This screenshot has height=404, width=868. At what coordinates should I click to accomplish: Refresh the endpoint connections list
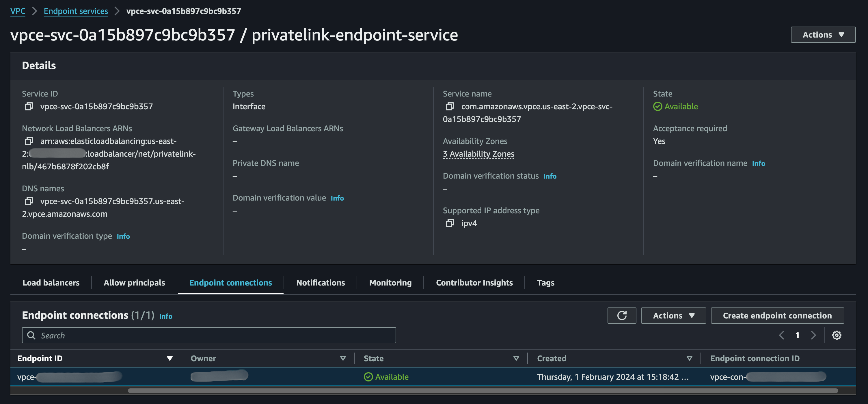tap(622, 316)
